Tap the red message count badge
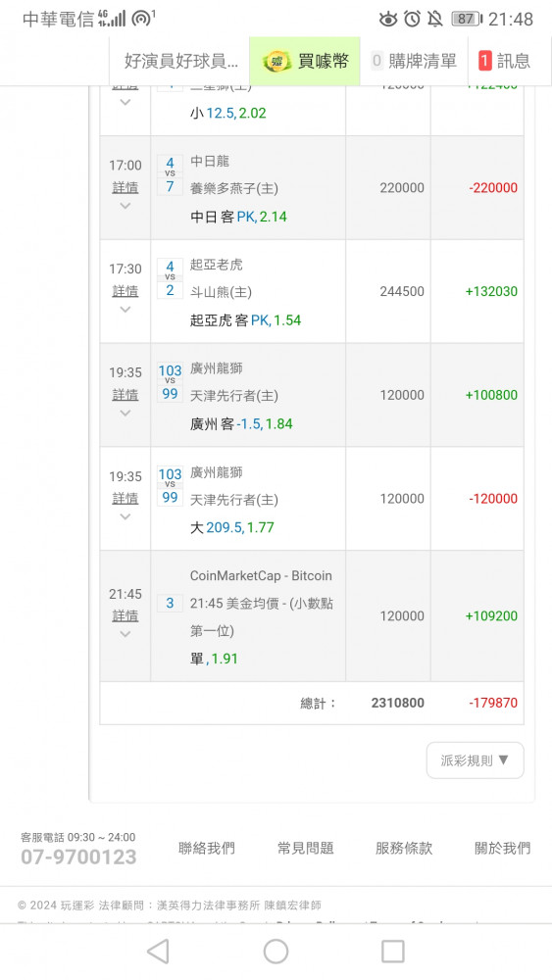This screenshot has width=552, height=980. [484, 61]
